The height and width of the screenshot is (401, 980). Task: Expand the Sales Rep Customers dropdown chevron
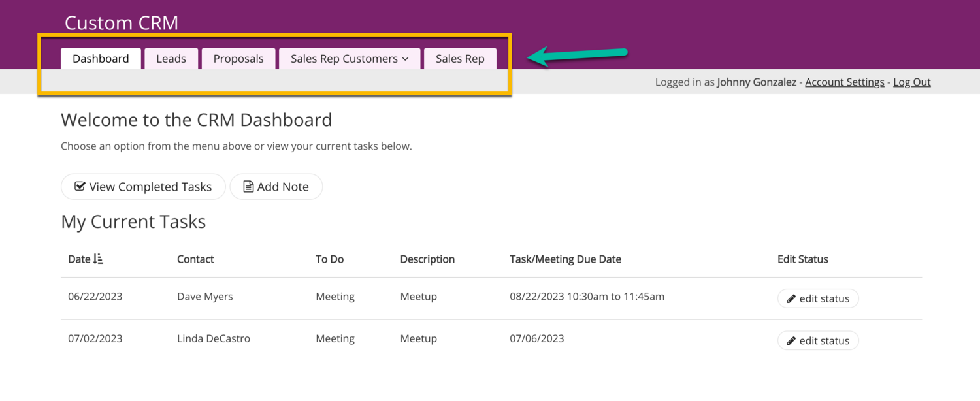405,59
